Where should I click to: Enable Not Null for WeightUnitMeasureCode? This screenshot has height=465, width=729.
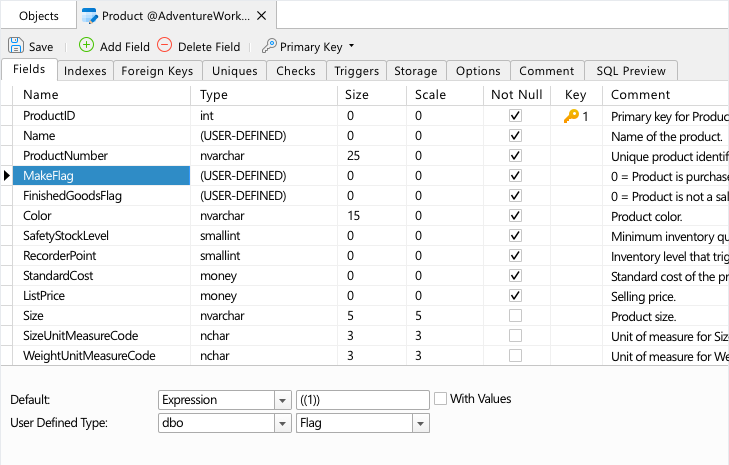tap(515, 355)
